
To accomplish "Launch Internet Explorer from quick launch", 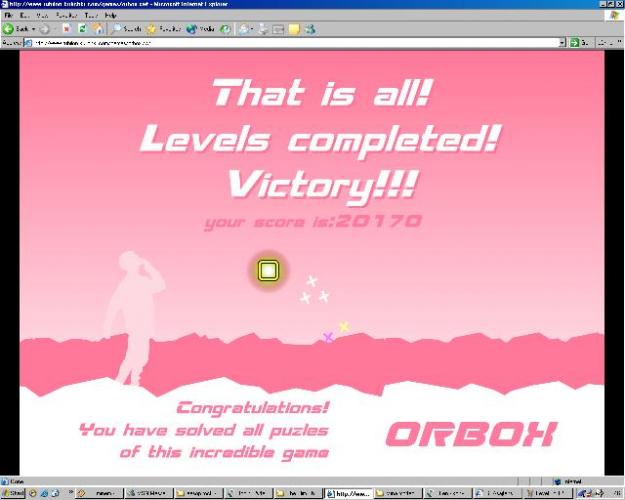I will (x=44, y=493).
